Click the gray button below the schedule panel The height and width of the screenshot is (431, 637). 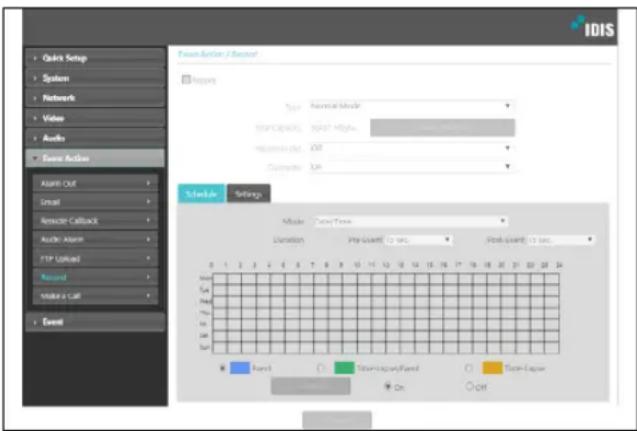[x=337, y=420]
